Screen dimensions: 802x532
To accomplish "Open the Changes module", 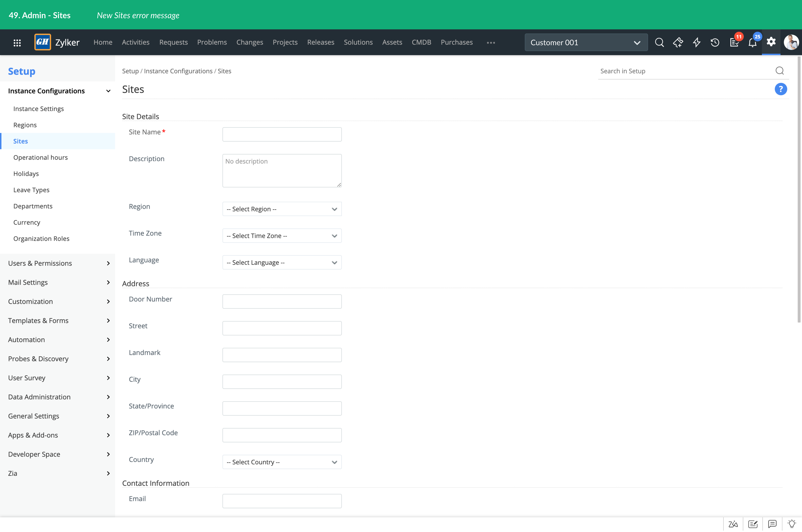I will [250, 42].
